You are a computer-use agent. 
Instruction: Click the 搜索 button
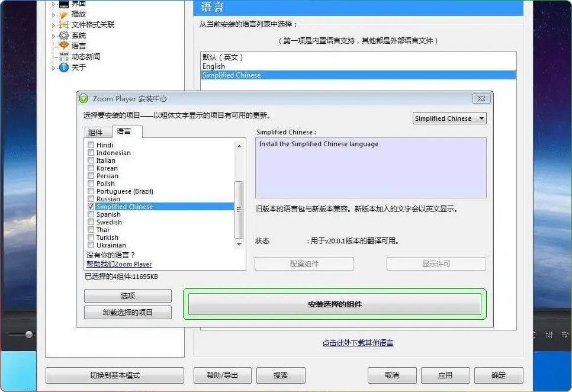tap(281, 375)
